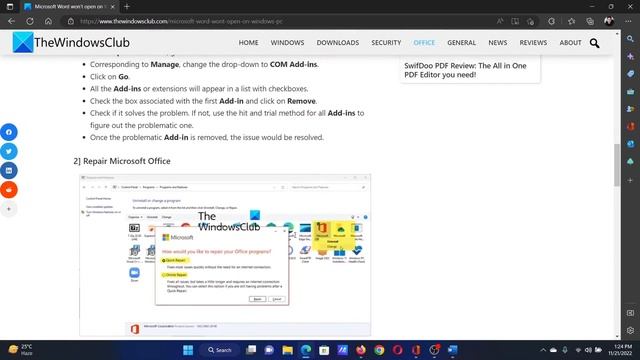Open the Shopping tag icon in Edge sidebar

click(x=630, y=74)
